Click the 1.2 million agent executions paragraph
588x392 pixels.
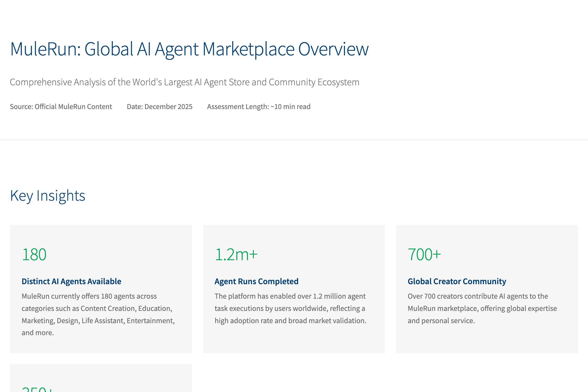[x=290, y=308]
